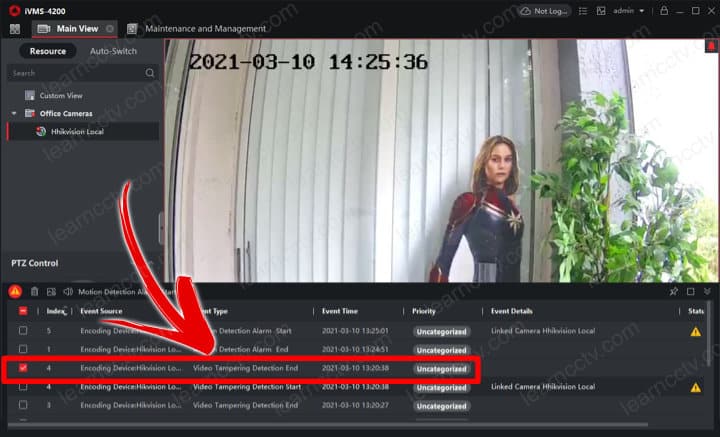
Task: Switch to the Auto-Switch tab
Action: point(113,51)
